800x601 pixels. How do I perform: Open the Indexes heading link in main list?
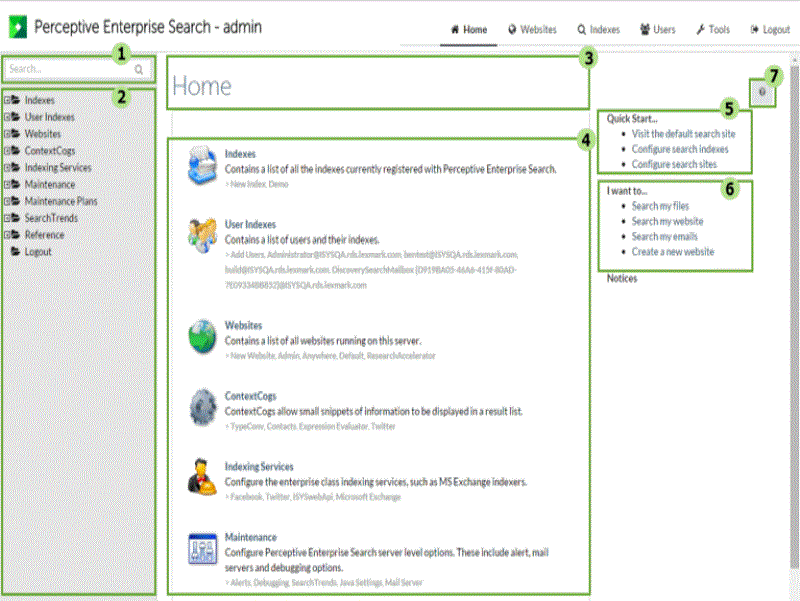click(x=240, y=154)
